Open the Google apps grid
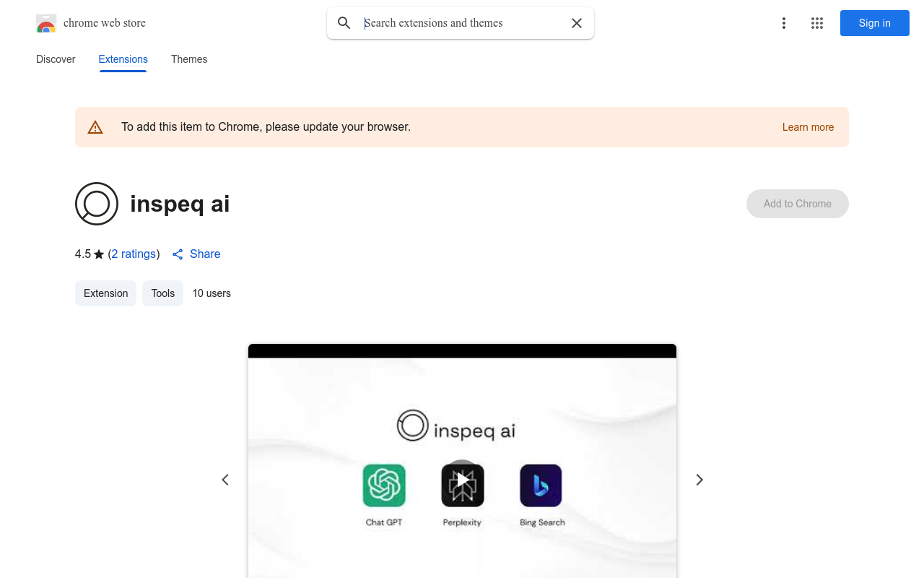This screenshot has height=578, width=924. pos(817,23)
